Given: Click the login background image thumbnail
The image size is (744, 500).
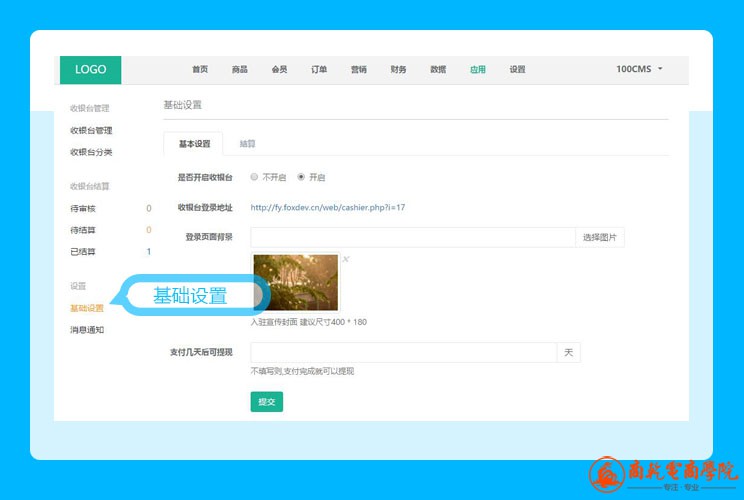Looking at the screenshot, I should click(296, 282).
